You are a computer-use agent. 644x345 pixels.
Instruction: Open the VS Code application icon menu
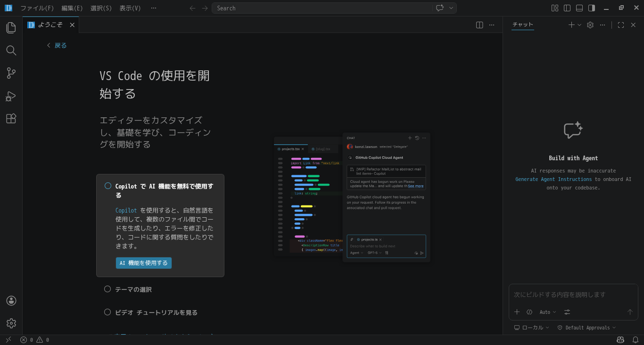click(8, 8)
